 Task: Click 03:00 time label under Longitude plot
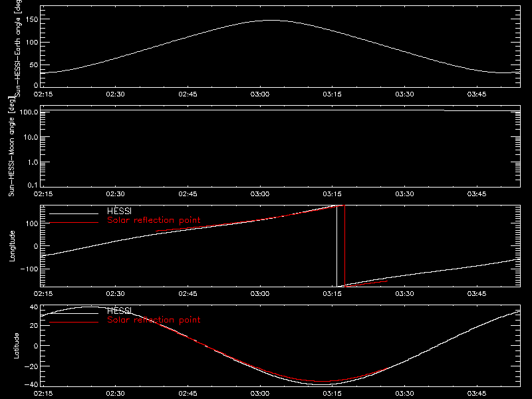point(260,294)
